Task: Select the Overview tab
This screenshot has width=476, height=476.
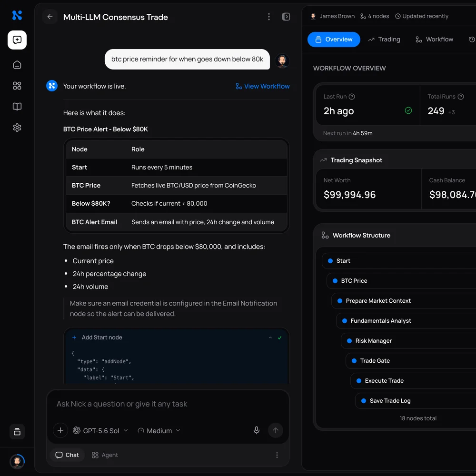Action: tap(334, 40)
